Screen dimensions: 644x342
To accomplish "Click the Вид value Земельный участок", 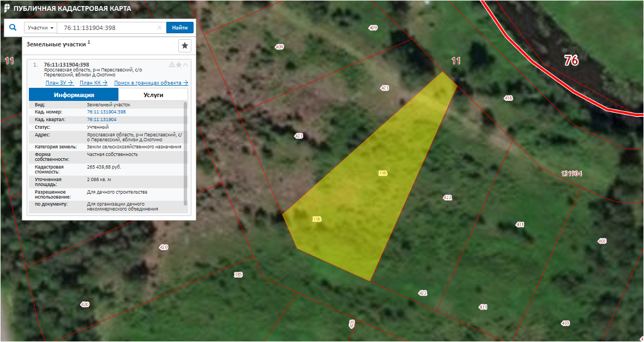I will pyautogui.click(x=109, y=105).
